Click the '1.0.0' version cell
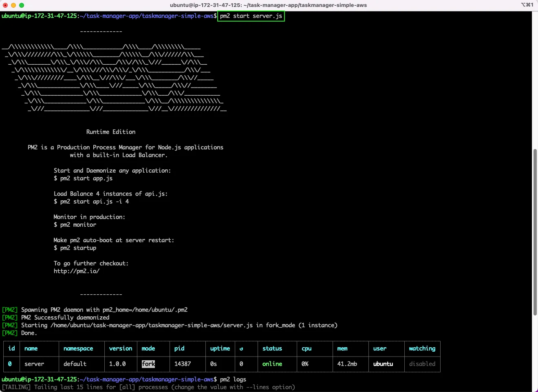 click(117, 364)
